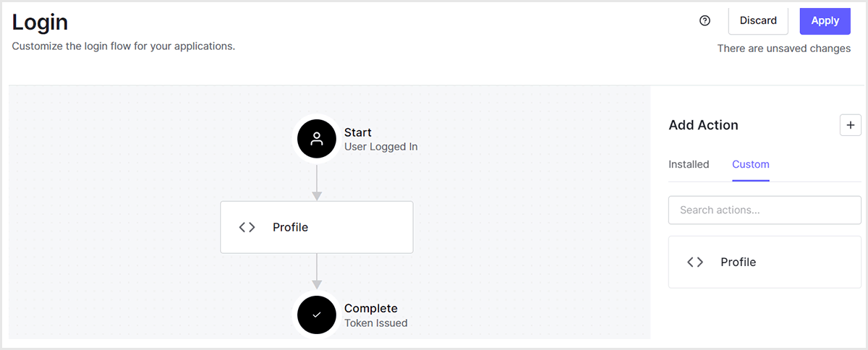Switch to the Custom tab
Image resolution: width=868 pixels, height=350 pixels.
click(x=751, y=164)
